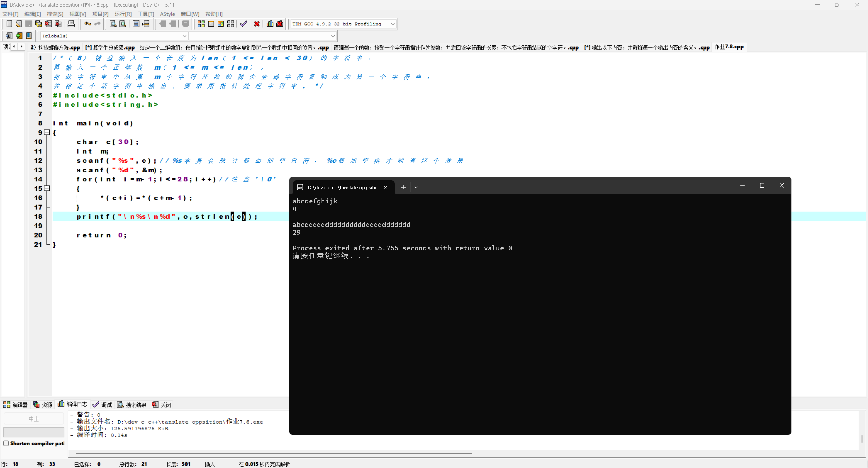Click the Profile Analysis bar chart icon
This screenshot has width=868, height=468.
(x=270, y=24)
